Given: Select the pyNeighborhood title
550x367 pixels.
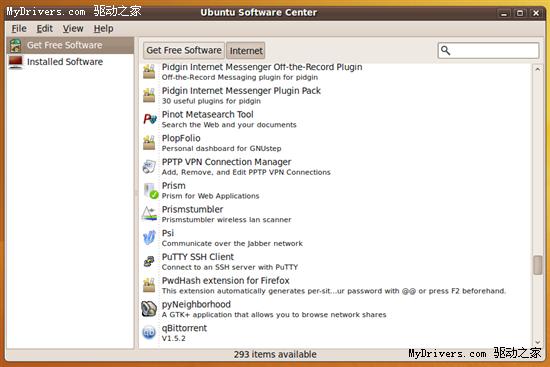Looking at the screenshot, I should click(x=196, y=305).
